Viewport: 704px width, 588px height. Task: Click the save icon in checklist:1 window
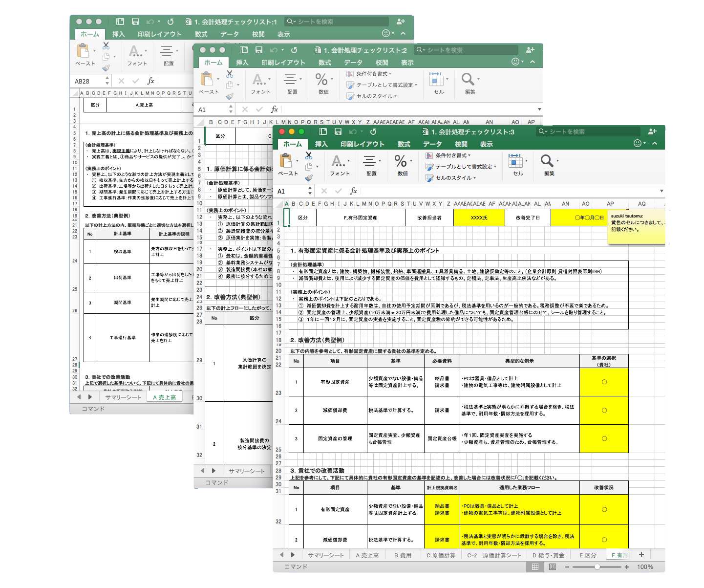(135, 22)
